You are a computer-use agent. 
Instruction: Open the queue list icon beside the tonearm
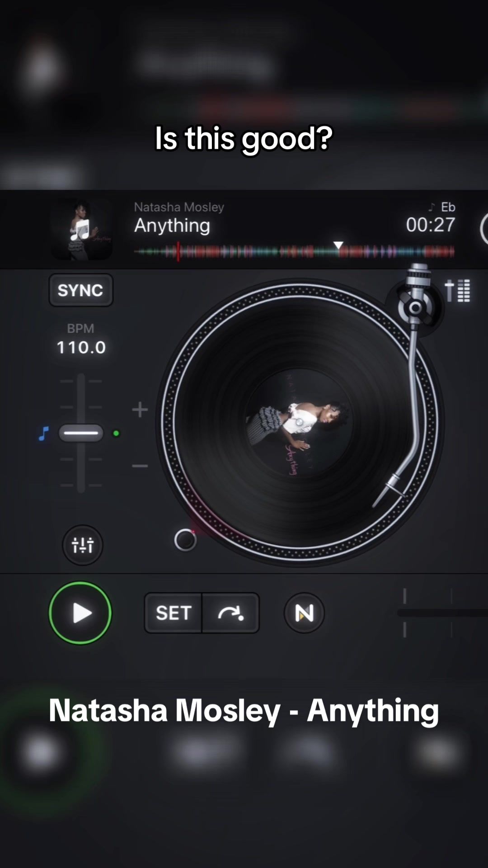point(458,291)
